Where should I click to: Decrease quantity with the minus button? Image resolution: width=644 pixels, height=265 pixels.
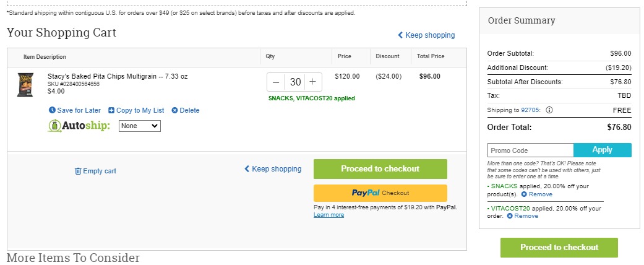click(276, 82)
